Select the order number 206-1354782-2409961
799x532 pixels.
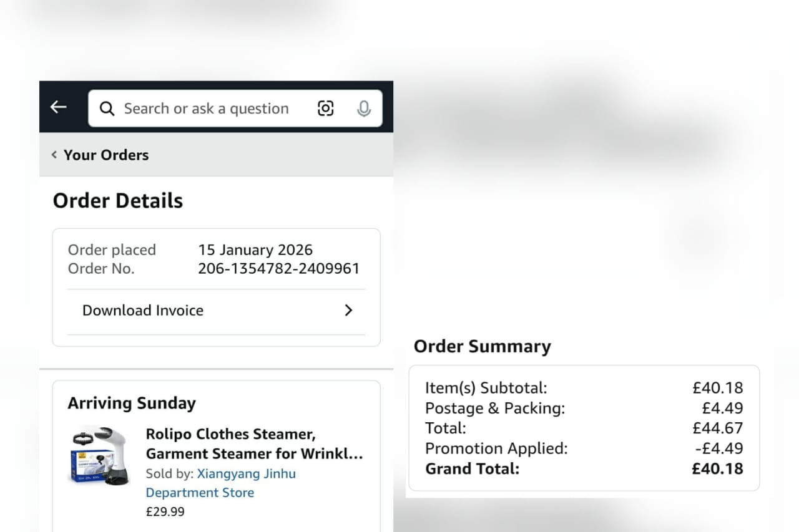(279, 269)
